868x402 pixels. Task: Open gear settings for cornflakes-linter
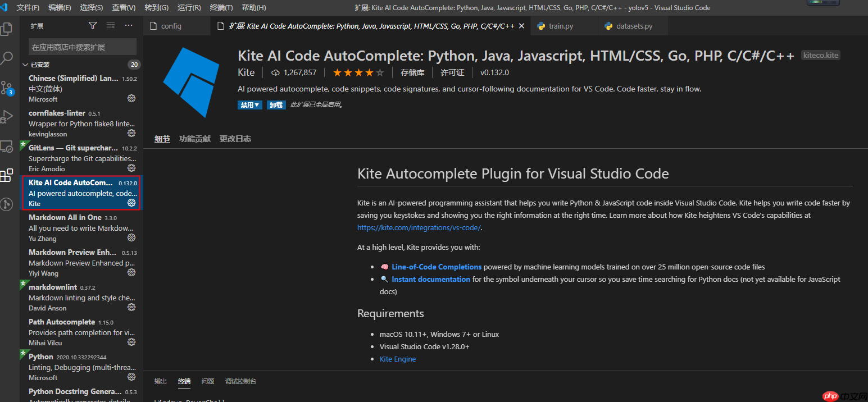[131, 133]
